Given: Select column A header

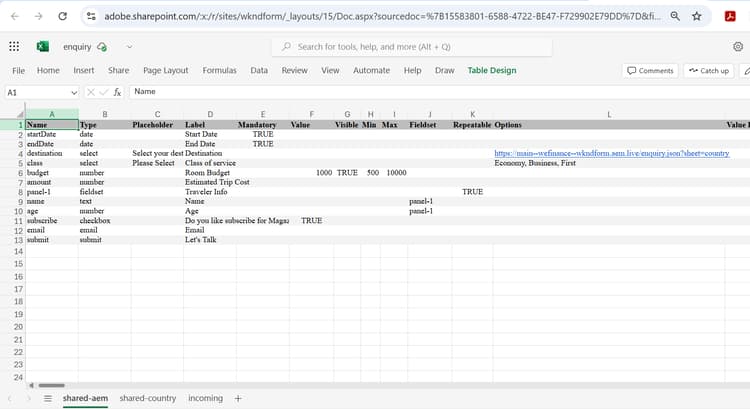Looking at the screenshot, I should 52,114.
